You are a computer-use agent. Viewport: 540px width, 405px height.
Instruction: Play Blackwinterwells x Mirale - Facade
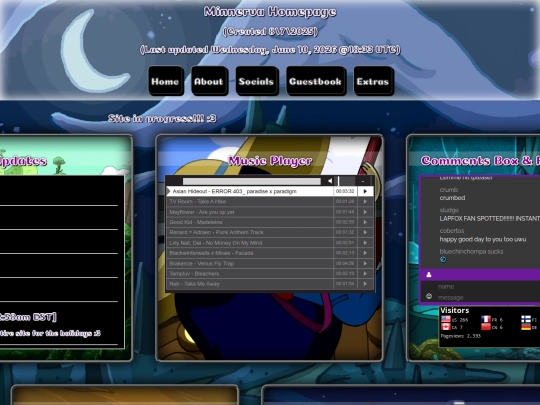point(365,253)
